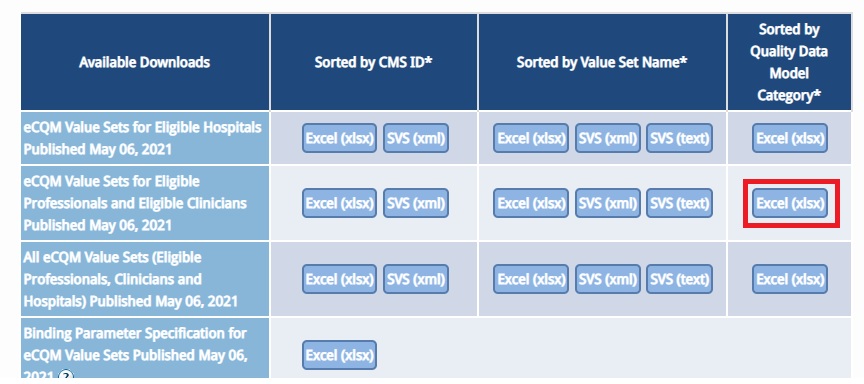
Task: Download Eligible Hospitals SVS text file
Action: tap(679, 138)
